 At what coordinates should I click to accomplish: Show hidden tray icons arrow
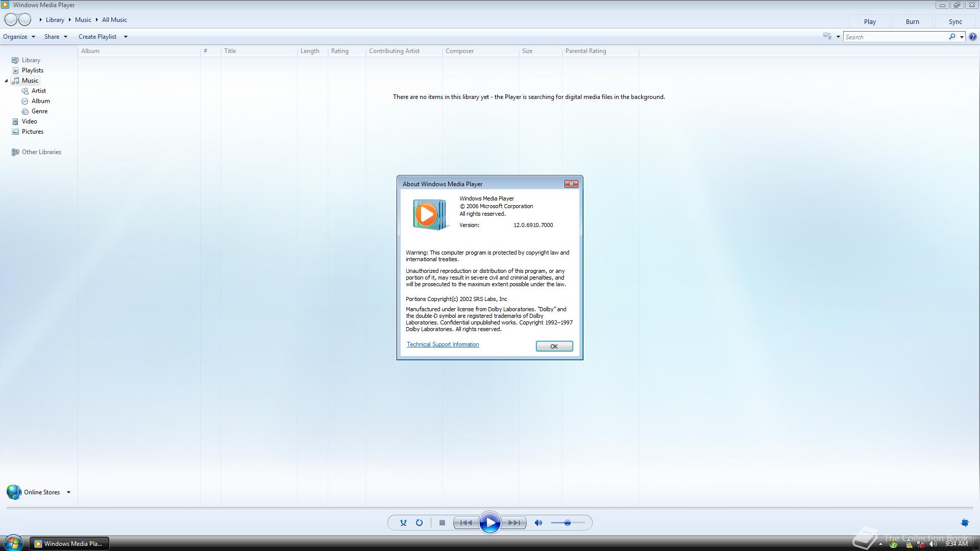[880, 544]
